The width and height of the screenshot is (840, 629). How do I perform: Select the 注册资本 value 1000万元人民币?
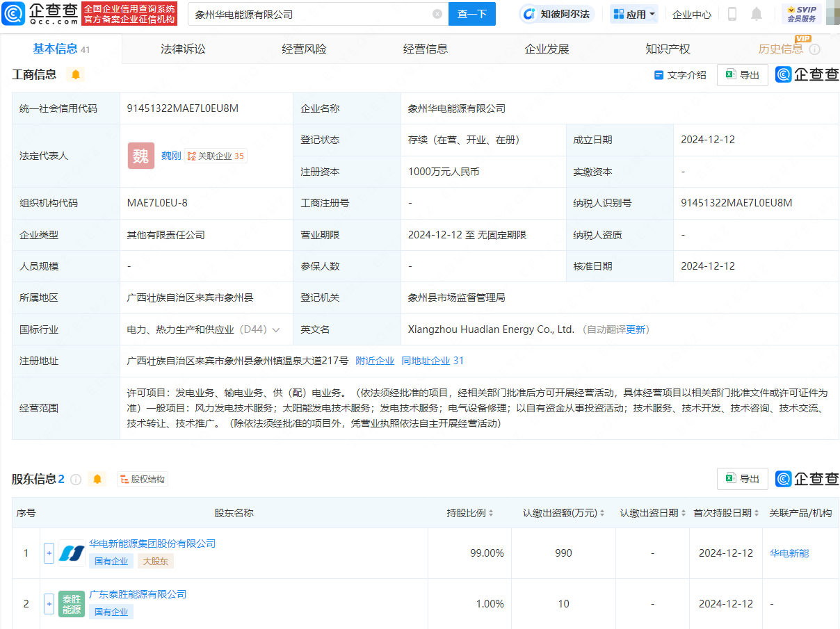(444, 172)
